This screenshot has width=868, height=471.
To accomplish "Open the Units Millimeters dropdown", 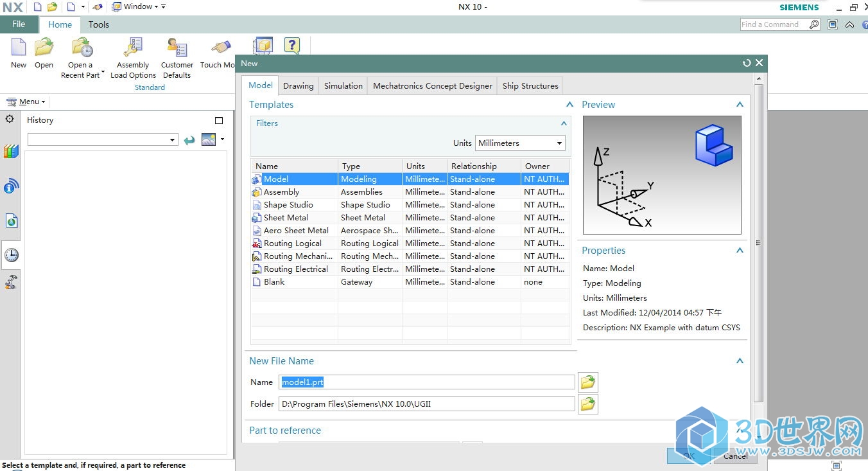I will pos(520,143).
